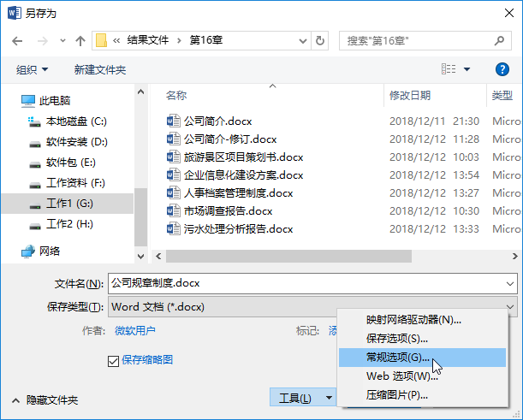Go up one folder level
Viewport: 523px width, 420px height.
[80, 41]
